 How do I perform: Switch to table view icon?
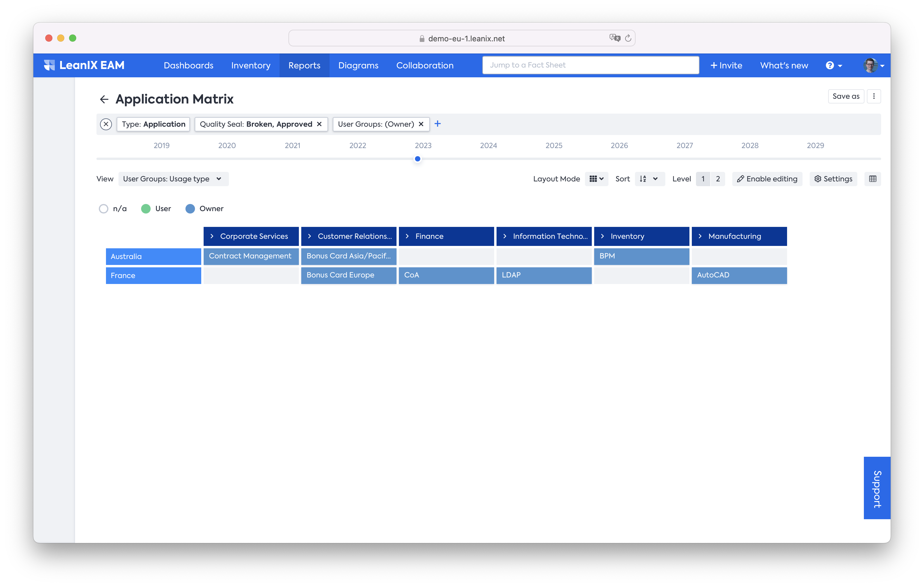click(872, 179)
